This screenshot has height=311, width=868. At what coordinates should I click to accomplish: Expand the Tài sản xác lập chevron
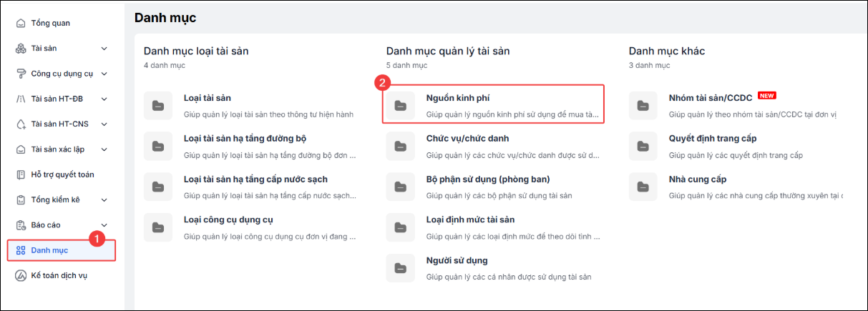[x=104, y=149]
